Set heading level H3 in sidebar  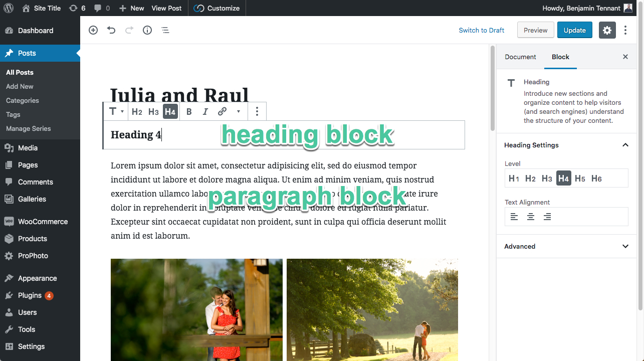click(x=547, y=178)
